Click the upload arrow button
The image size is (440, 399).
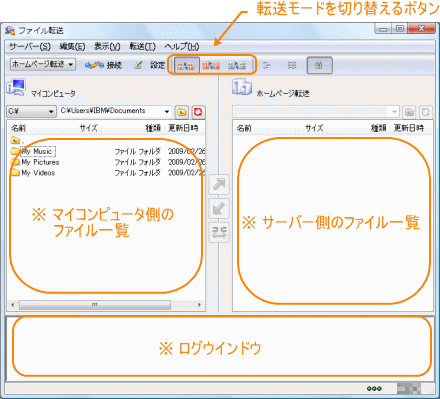click(x=219, y=184)
